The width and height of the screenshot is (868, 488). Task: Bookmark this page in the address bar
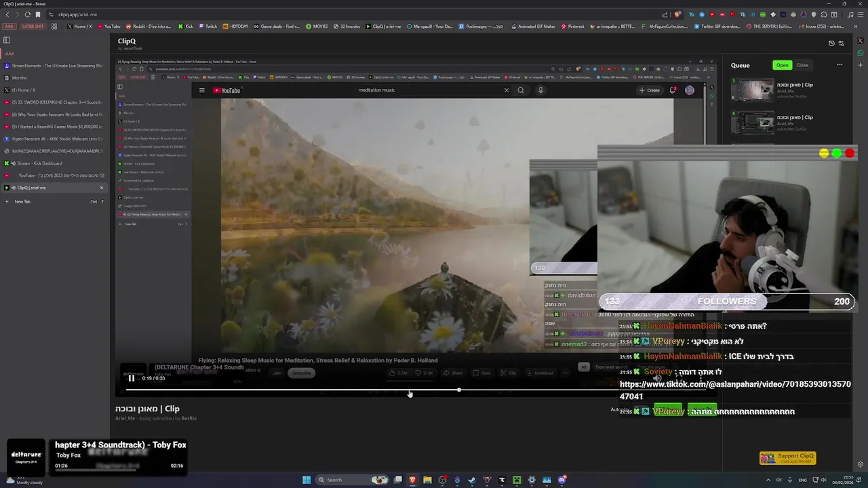[37, 14]
